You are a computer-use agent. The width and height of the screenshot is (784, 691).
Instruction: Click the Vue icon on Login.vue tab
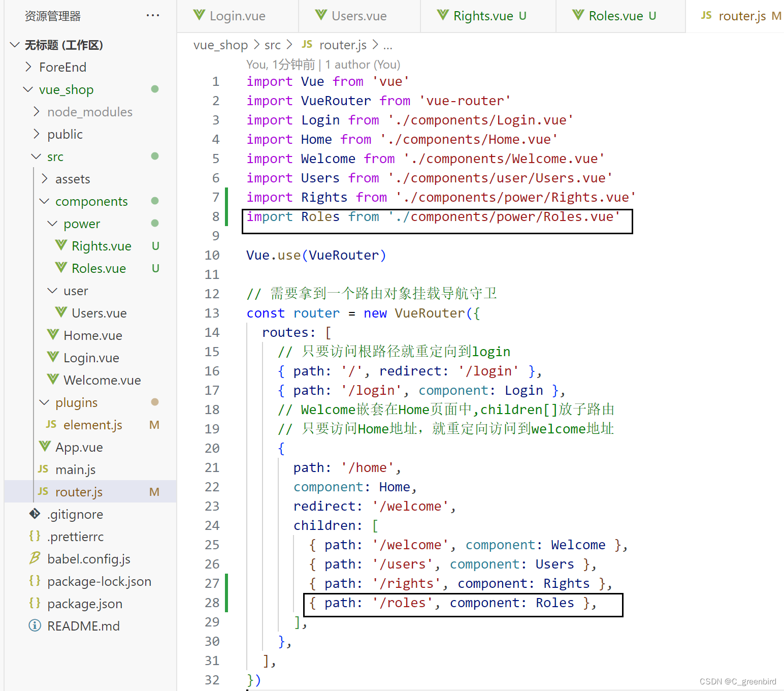(x=200, y=15)
